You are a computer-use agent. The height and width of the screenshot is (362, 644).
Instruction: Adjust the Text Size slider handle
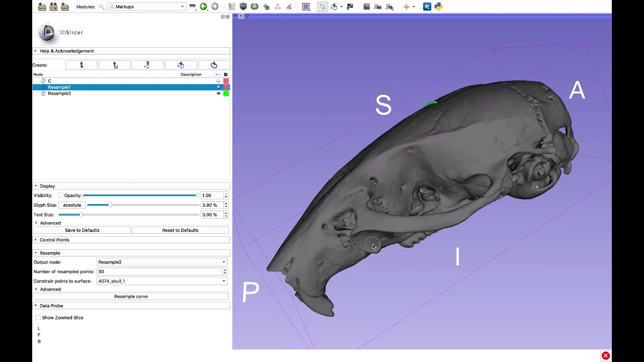click(x=80, y=215)
